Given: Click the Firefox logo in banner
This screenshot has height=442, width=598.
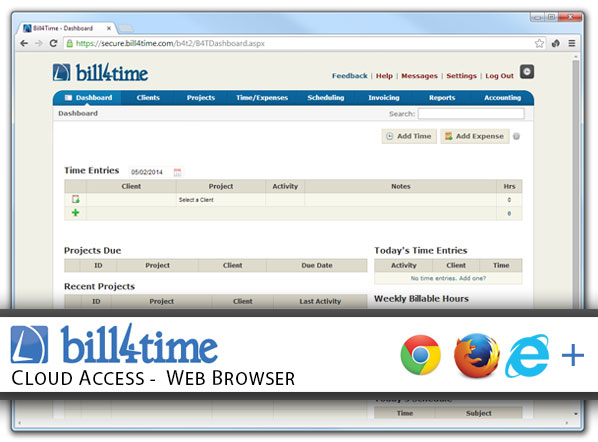Looking at the screenshot, I should [x=476, y=355].
